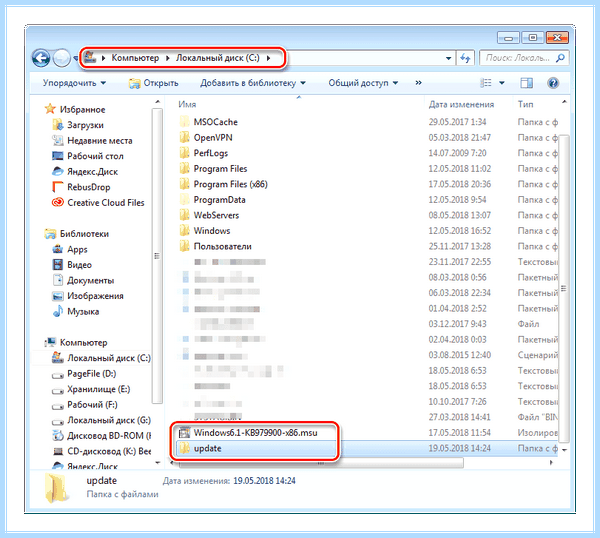Screen dimensions: 600x538
Task: Select Библиотеки in navigation pane
Action: [x=84, y=234]
